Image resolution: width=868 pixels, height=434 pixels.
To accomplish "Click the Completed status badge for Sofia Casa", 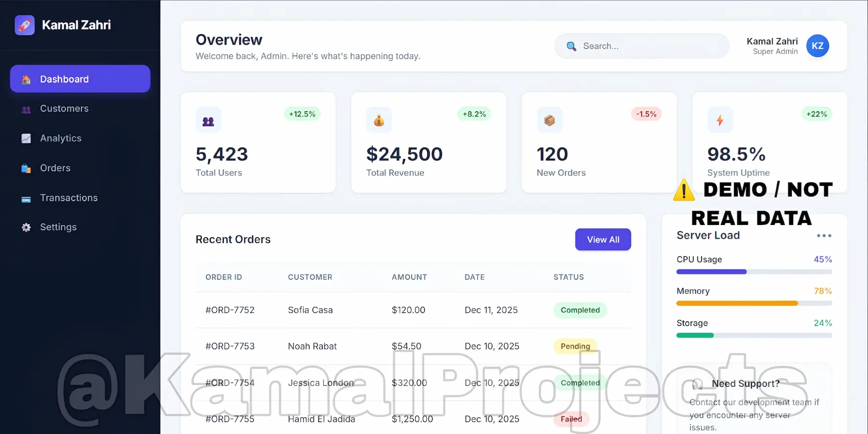I will point(580,310).
